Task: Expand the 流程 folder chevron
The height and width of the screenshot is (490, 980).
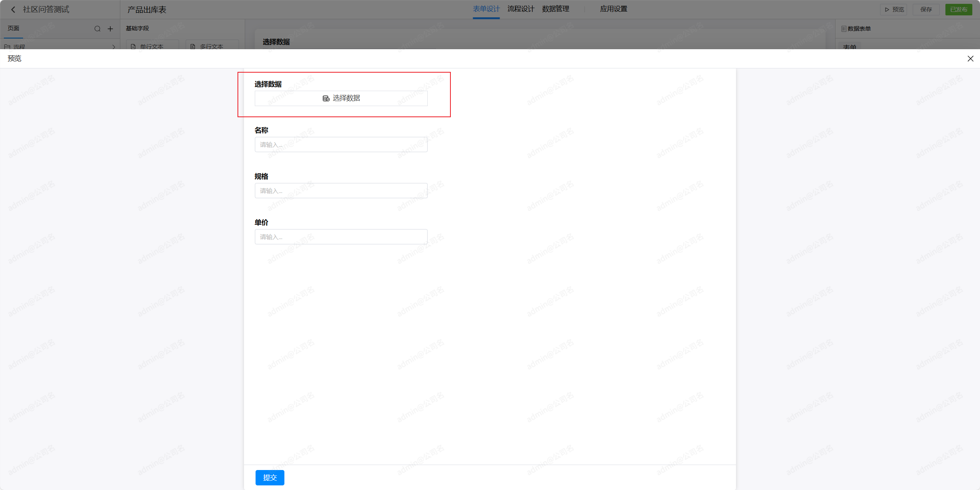Action: pos(114,47)
